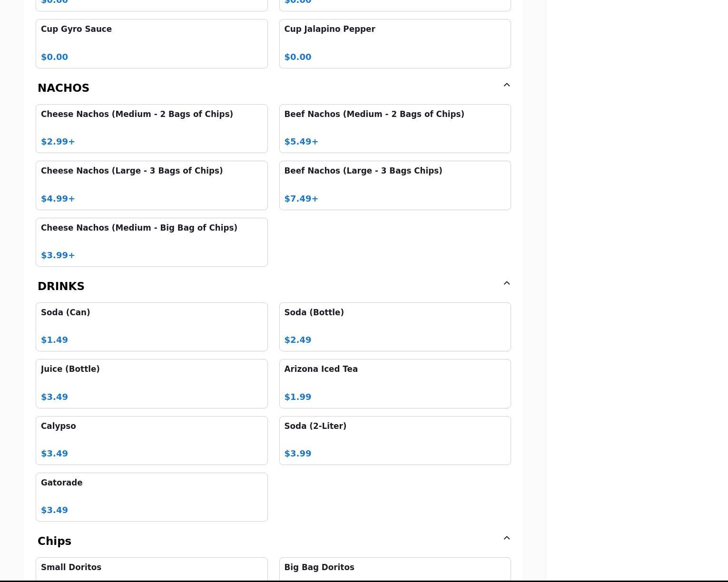Viewport: 728px width, 582px height.
Task: Collapse the NACHOS section chevron
Action: click(507, 85)
